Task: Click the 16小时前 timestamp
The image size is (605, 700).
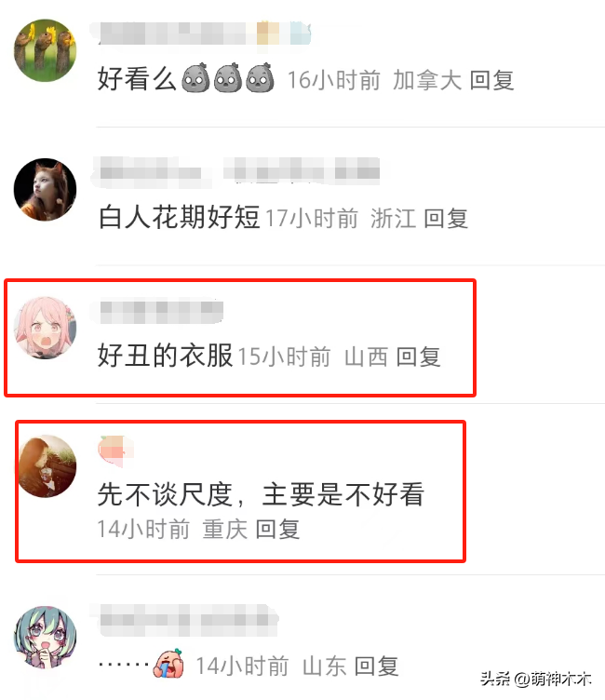Action: click(x=333, y=80)
